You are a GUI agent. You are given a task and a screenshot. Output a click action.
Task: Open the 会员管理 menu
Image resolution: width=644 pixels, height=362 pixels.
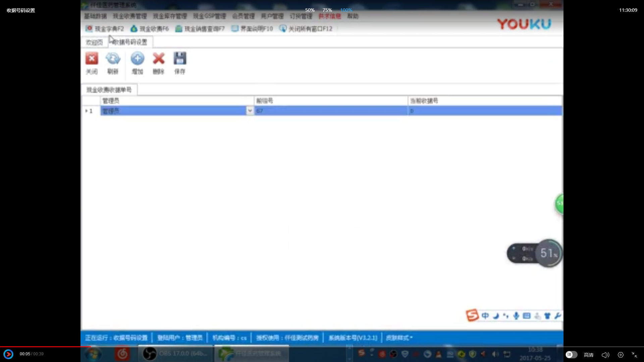coord(244,16)
